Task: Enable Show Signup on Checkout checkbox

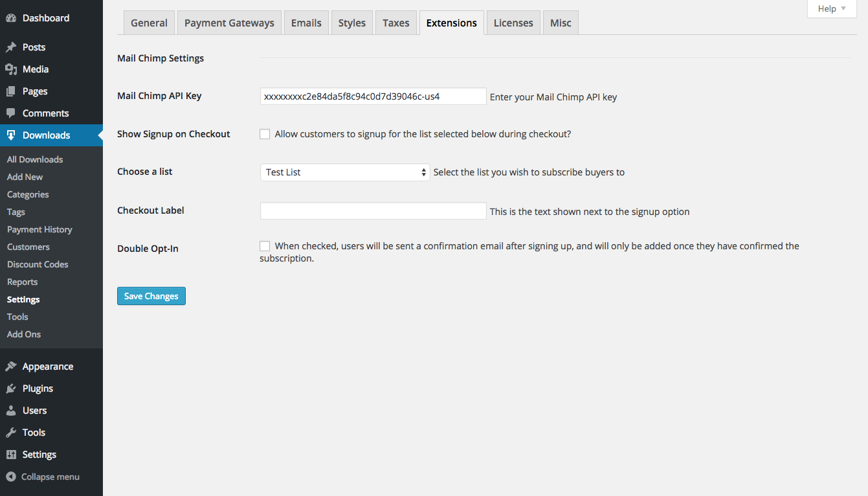Action: pyautogui.click(x=265, y=134)
